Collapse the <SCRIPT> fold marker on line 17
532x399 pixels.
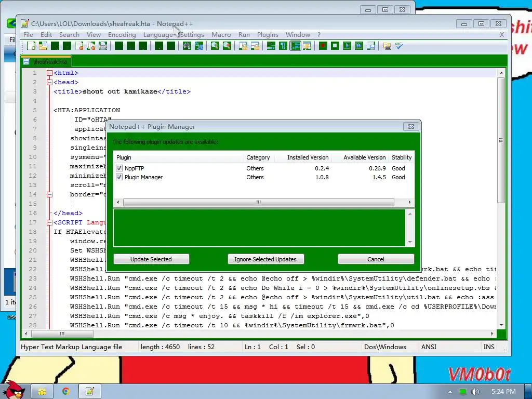49,222
